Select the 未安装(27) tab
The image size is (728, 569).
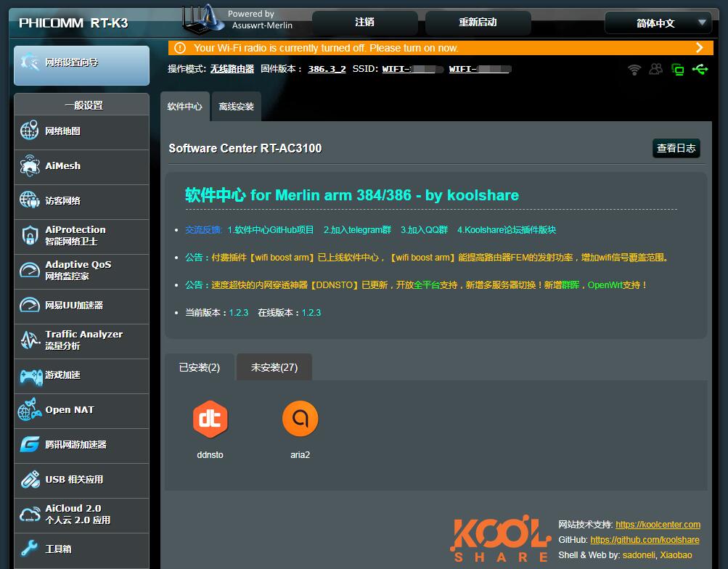tap(274, 367)
